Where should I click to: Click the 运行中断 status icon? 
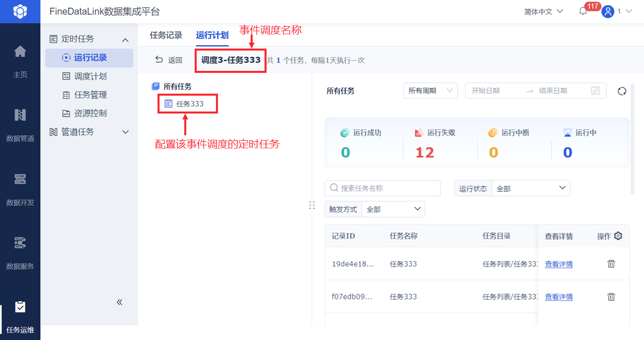coord(493,133)
